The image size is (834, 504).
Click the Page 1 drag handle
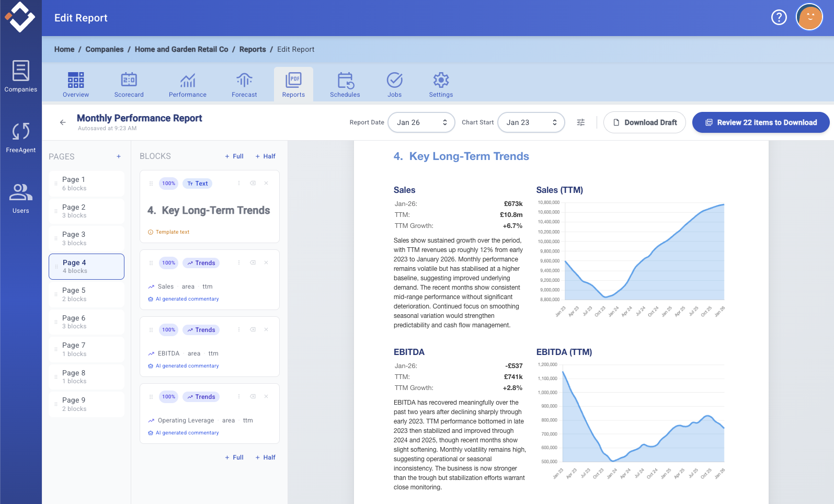click(56, 184)
